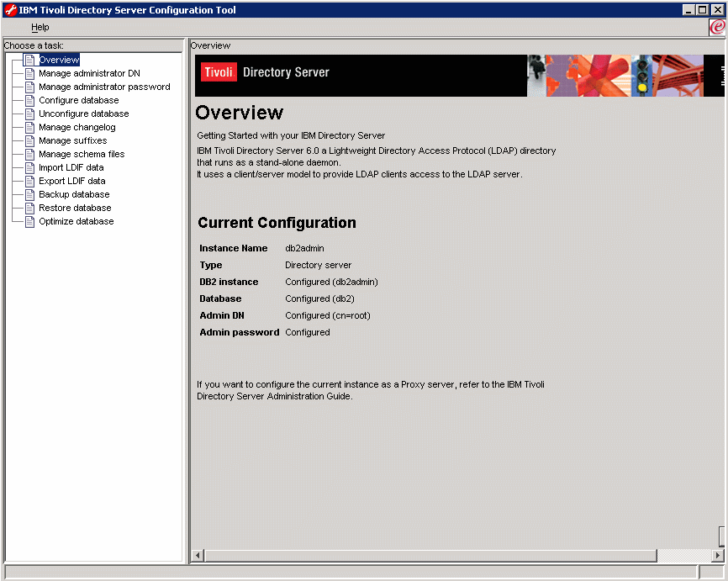This screenshot has height=581, width=728.
Task: Choose Import LDIF data task
Action: (x=71, y=167)
